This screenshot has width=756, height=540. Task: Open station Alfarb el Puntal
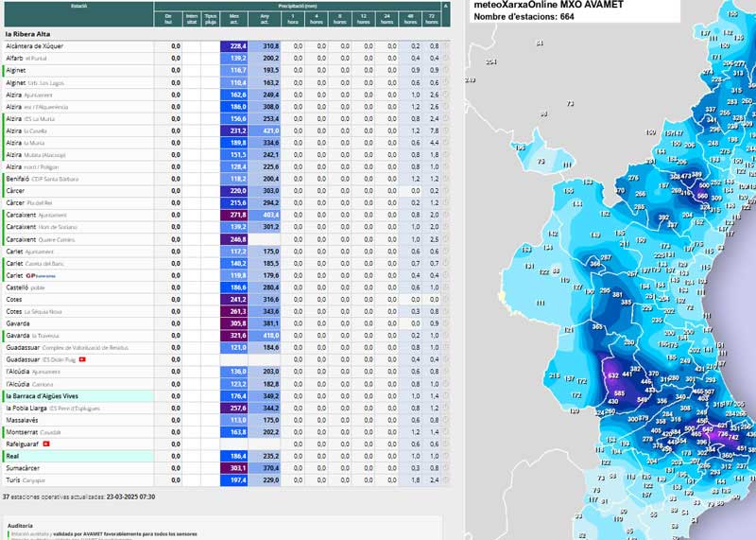click(26, 59)
